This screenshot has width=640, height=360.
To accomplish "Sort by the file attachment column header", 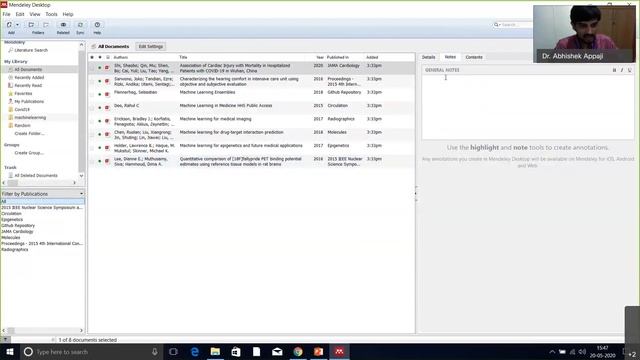I will point(108,58).
